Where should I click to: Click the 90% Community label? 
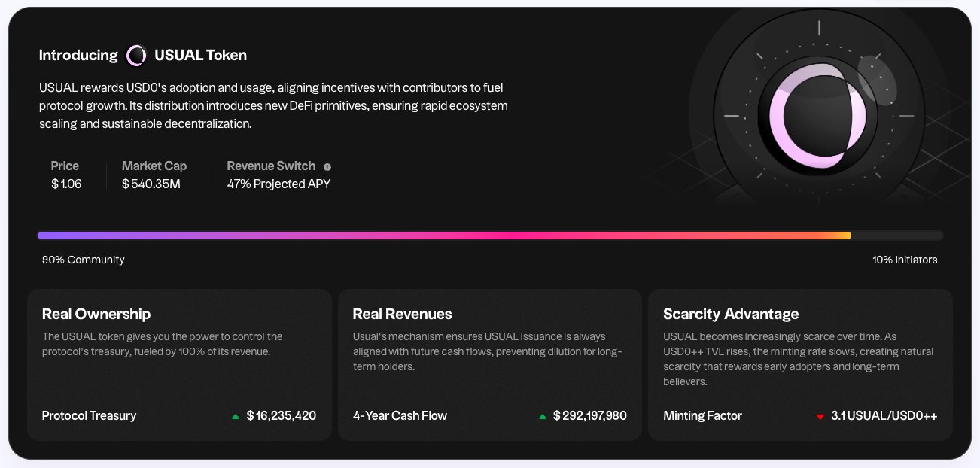pyautogui.click(x=84, y=260)
